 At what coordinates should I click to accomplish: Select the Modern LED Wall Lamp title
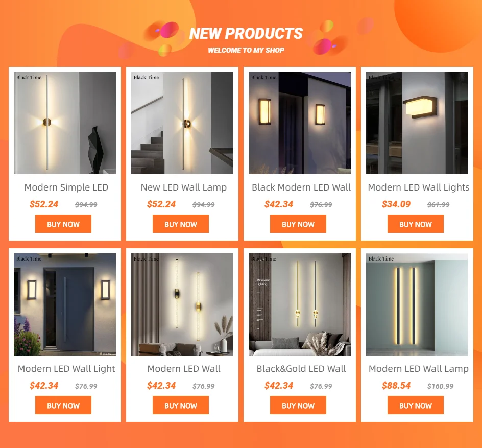418,369
